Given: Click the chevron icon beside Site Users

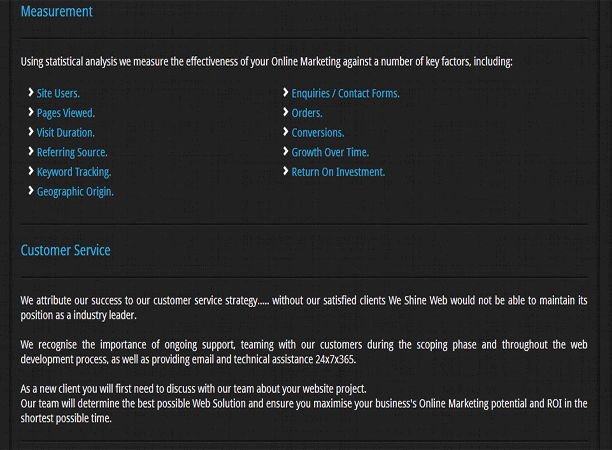Looking at the screenshot, I should [x=31, y=92].
